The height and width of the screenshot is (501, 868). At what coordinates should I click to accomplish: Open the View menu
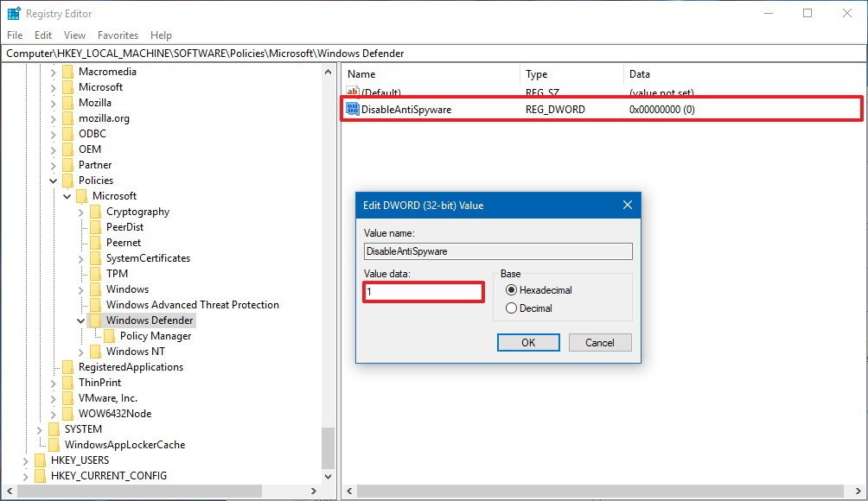click(74, 35)
